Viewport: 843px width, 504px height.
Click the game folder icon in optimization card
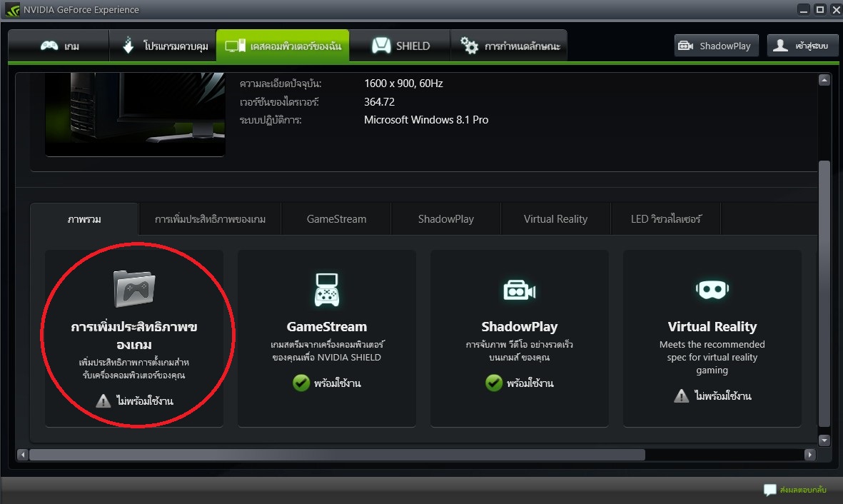134,289
